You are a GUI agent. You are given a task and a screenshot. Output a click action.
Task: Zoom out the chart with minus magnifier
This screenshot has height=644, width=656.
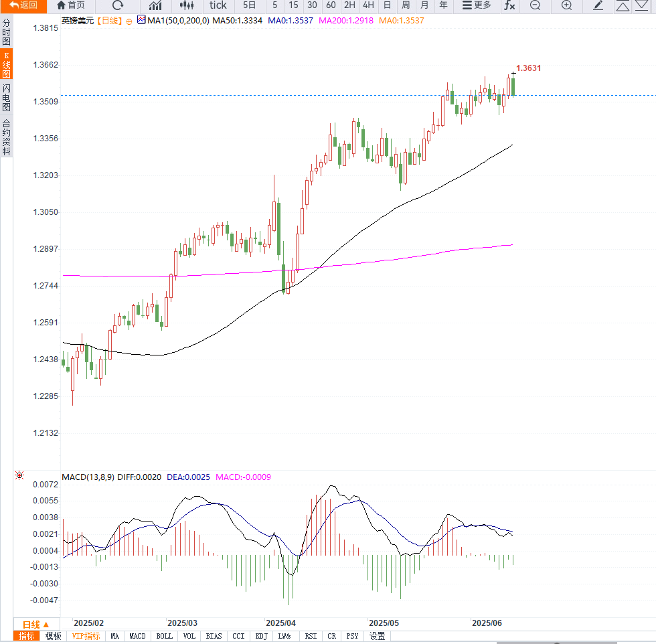tap(535, 5)
